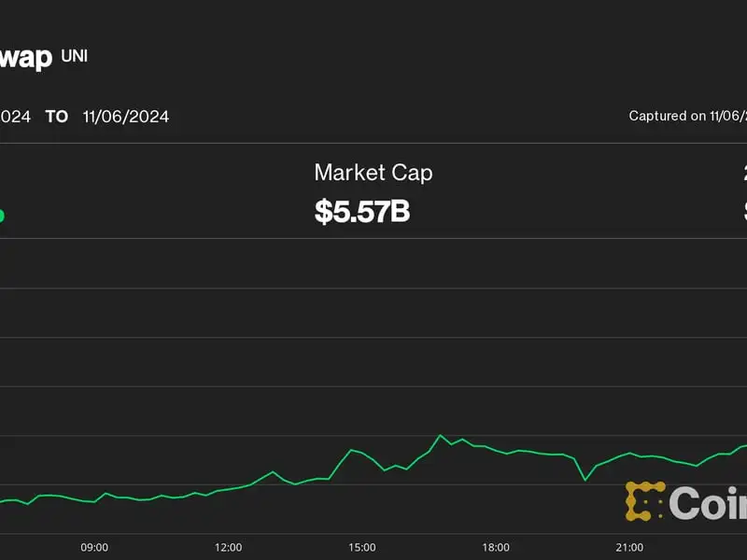Click the partial start date ending in 024
This screenshot has height=560, width=747.
click(15, 117)
